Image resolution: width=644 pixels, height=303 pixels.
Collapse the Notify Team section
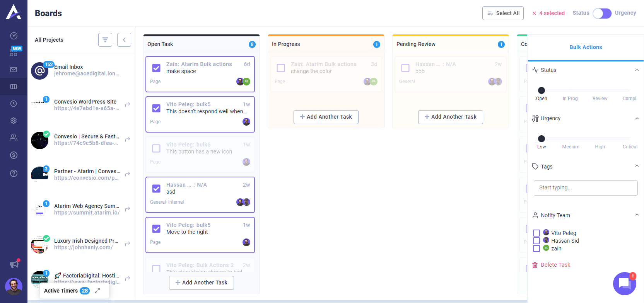pos(637,215)
